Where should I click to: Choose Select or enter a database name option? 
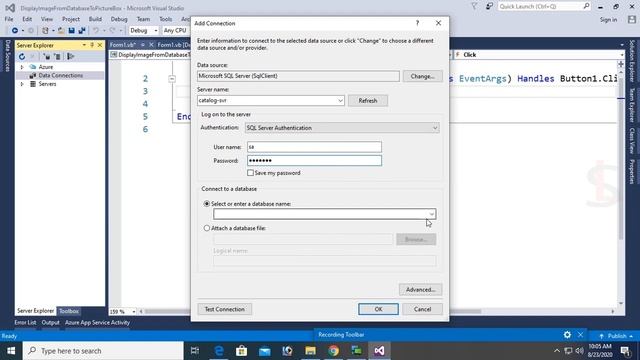click(207, 204)
